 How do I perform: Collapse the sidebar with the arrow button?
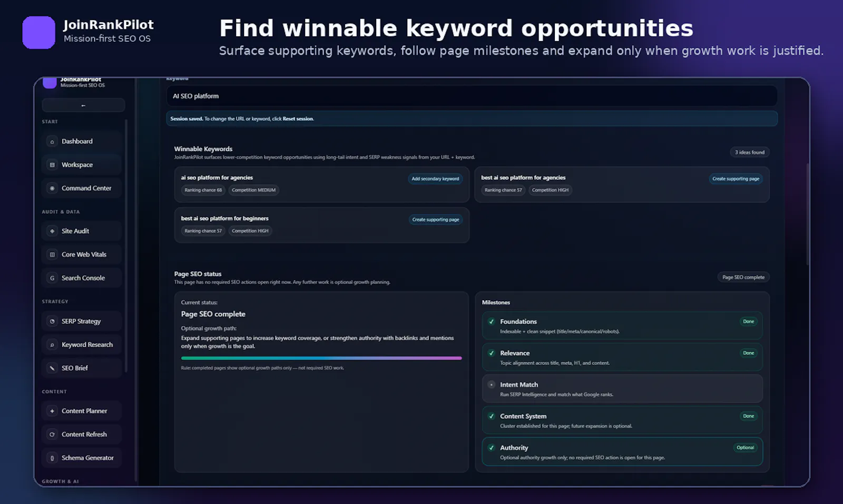coord(83,105)
